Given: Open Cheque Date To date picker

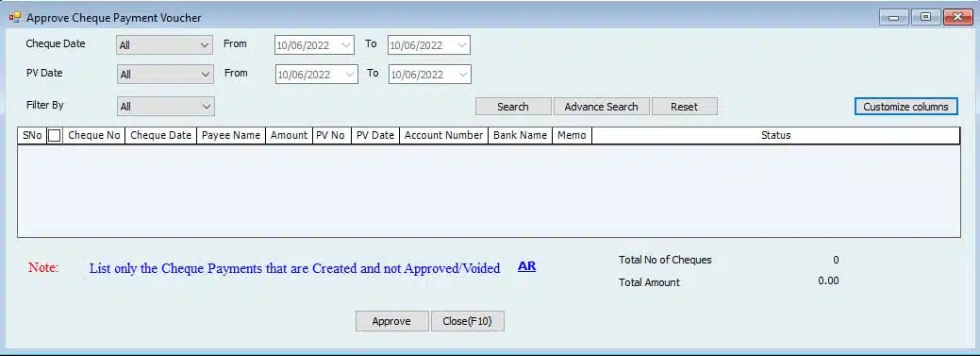Looking at the screenshot, I should pos(429,45).
